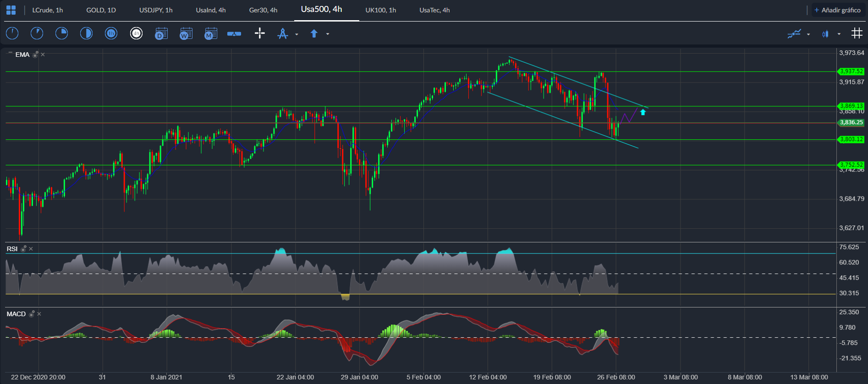The height and width of the screenshot is (384, 868).
Task: Select the Usa500, 4h tab
Action: pyautogui.click(x=322, y=10)
